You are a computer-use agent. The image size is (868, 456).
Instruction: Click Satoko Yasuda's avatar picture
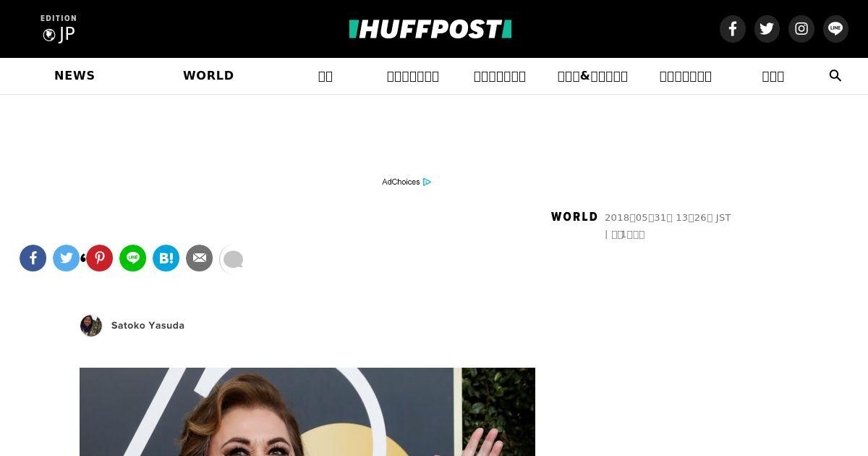[x=91, y=326]
